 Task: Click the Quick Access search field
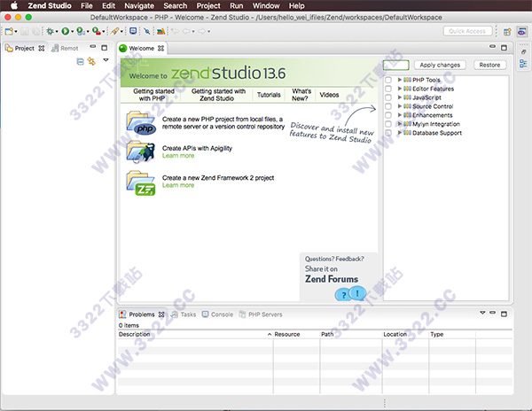(467, 31)
